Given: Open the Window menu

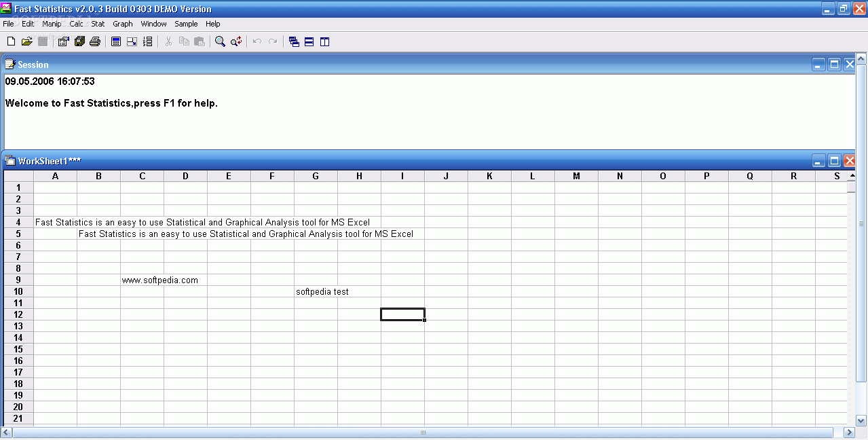Looking at the screenshot, I should coord(154,24).
